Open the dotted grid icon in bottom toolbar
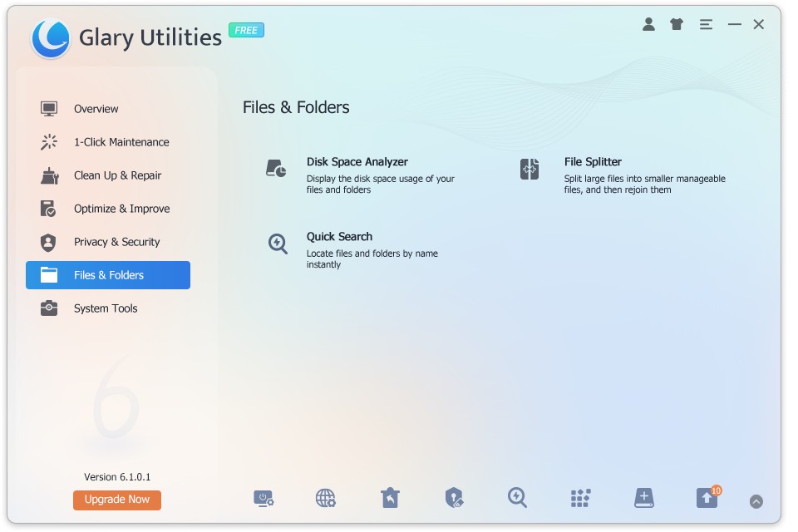Screen dimensions: 798x532 click(x=580, y=498)
